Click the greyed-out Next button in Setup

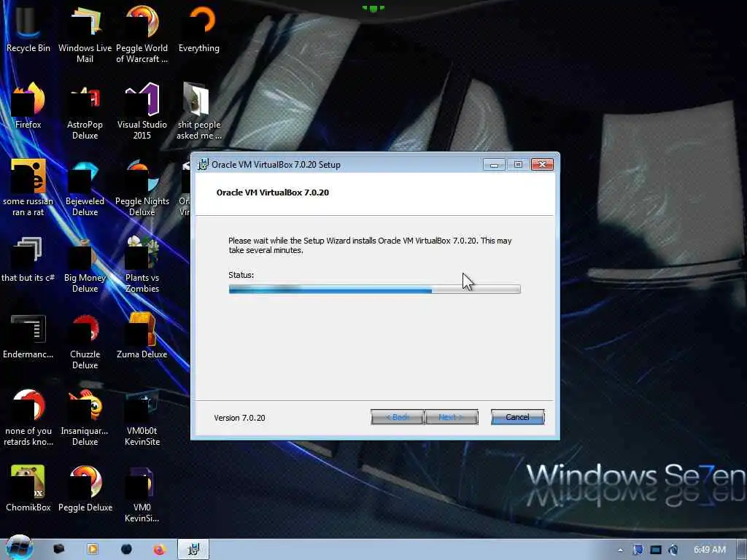tap(451, 417)
